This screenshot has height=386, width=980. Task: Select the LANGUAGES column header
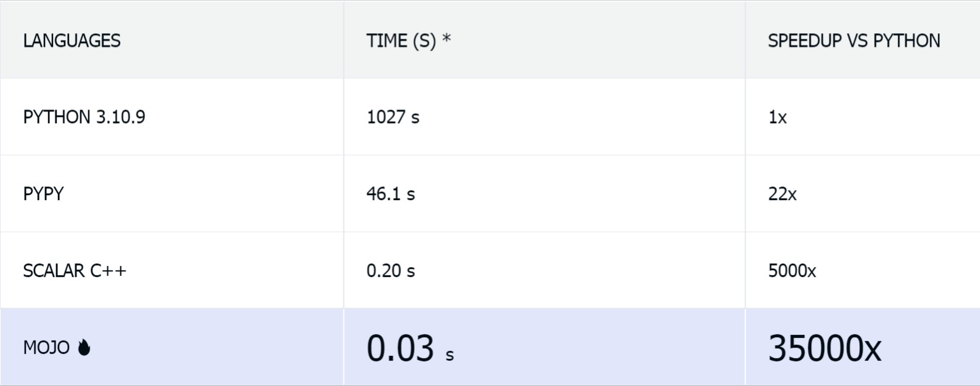(x=72, y=41)
